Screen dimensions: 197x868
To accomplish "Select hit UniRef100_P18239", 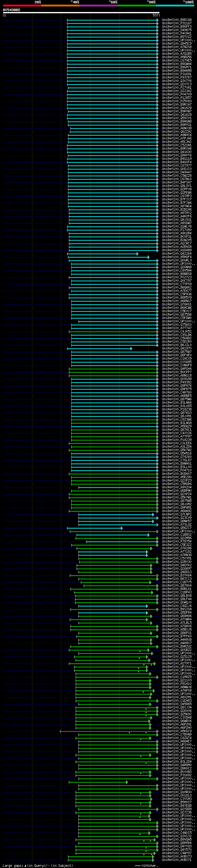I will pyautogui.click(x=176, y=440).
